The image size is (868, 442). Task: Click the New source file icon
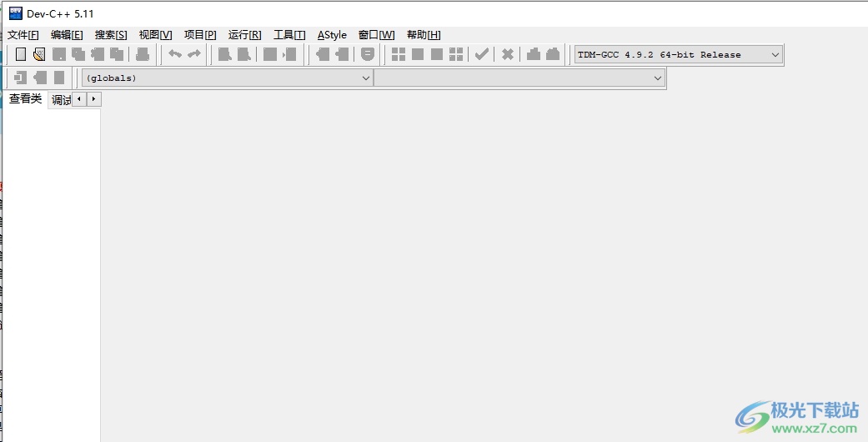21,55
